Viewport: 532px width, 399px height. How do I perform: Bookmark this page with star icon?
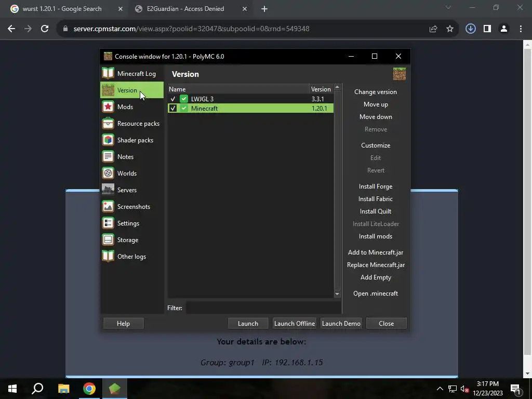(450, 29)
